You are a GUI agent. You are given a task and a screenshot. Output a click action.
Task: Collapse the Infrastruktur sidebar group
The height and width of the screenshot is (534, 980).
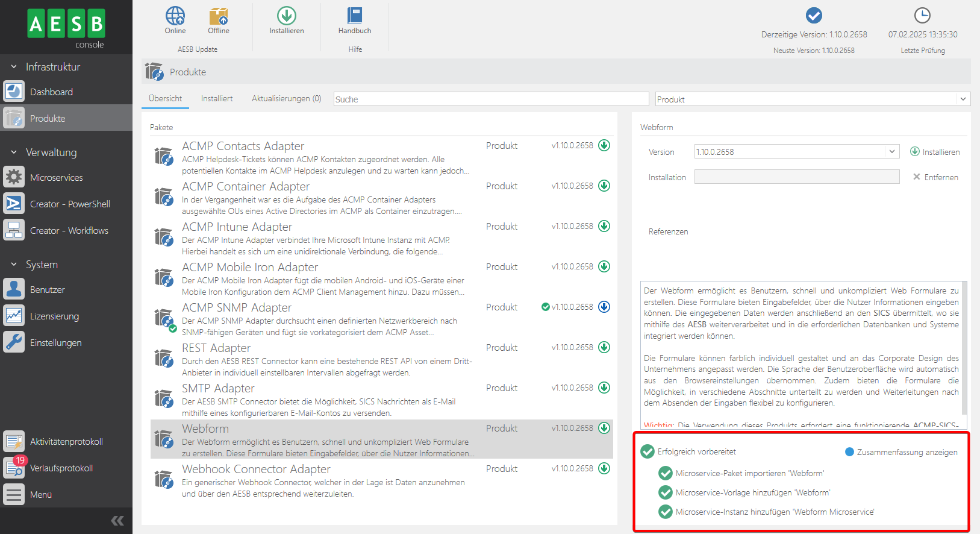point(14,67)
